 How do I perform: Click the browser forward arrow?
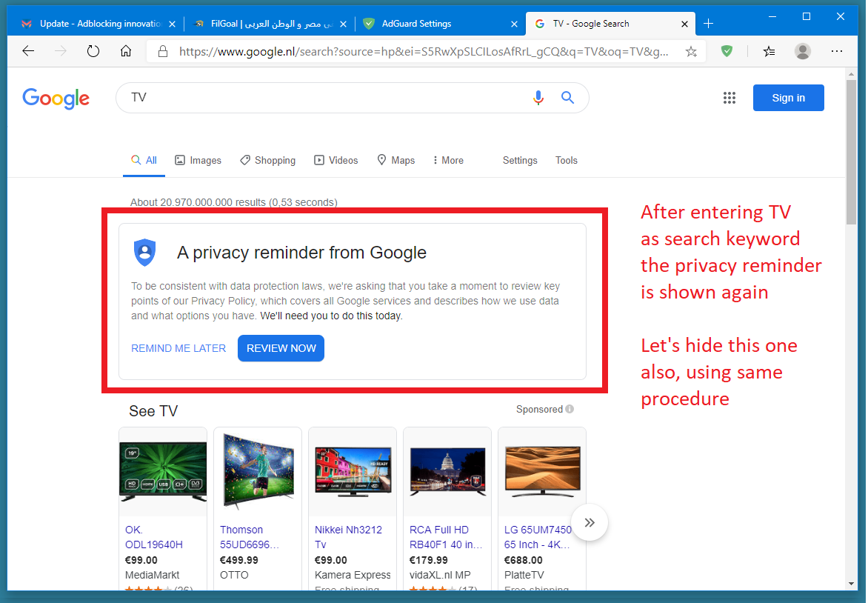(60, 52)
